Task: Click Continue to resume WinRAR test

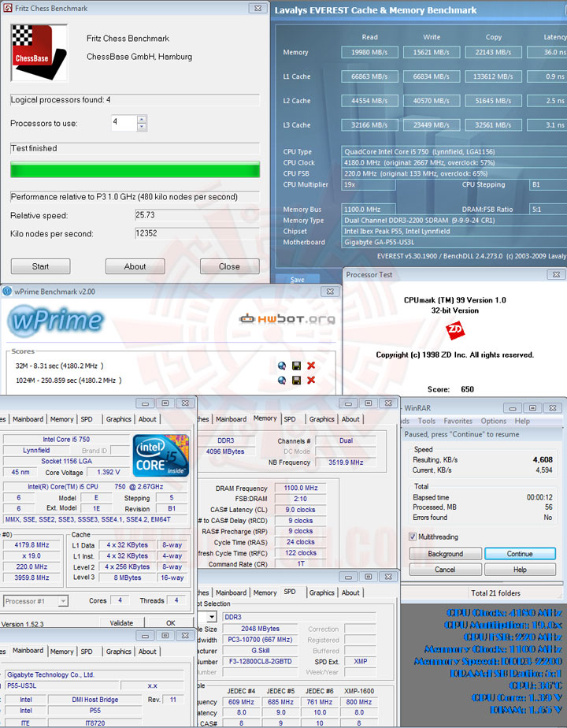Action: click(520, 554)
